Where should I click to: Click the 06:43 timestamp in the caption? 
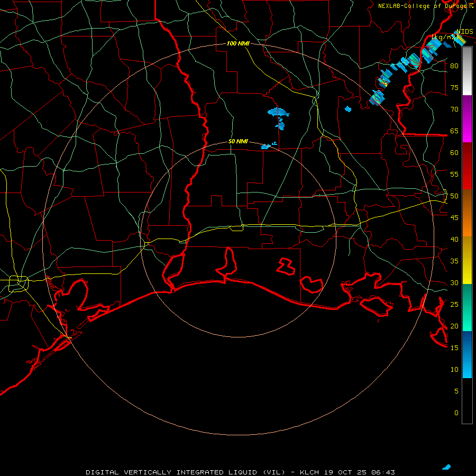[x=382, y=472]
